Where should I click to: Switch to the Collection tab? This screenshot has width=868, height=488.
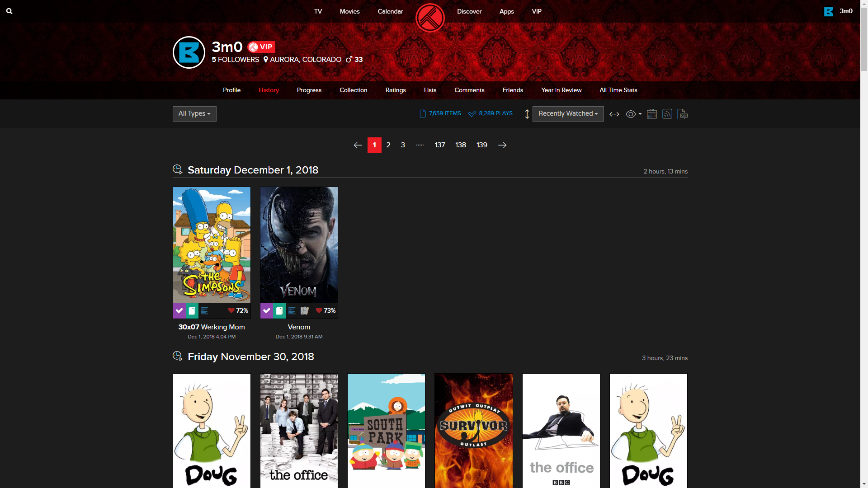[354, 90]
